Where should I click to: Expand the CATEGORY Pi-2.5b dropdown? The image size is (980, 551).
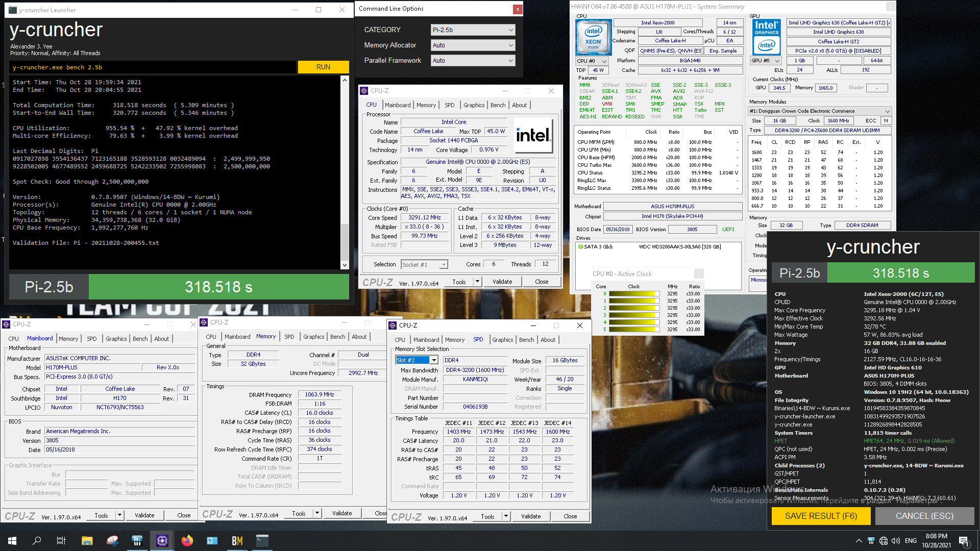[x=473, y=30]
